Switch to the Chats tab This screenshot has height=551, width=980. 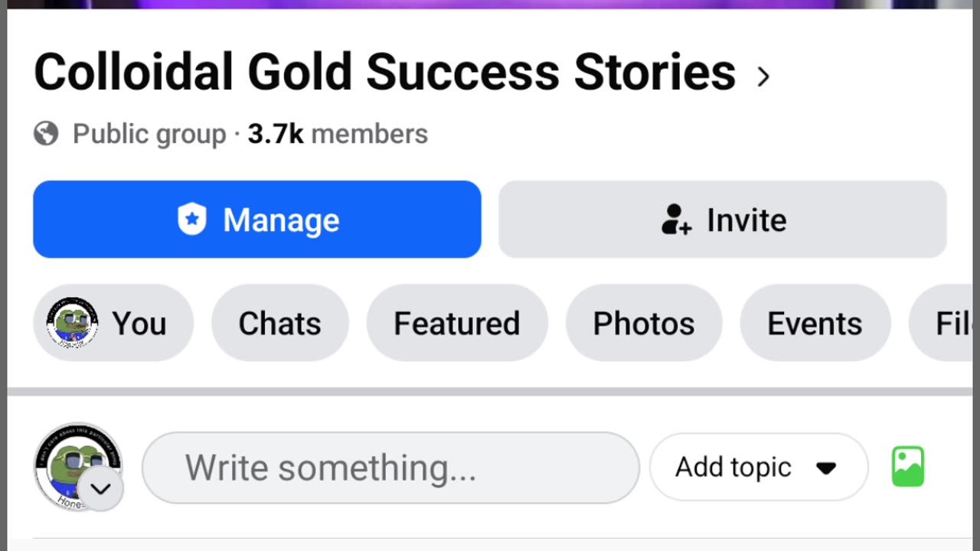279,323
